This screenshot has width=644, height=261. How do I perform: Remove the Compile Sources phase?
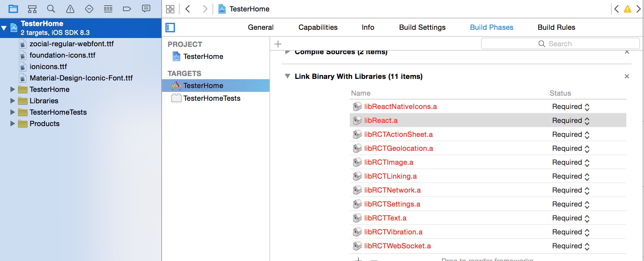coord(627,52)
